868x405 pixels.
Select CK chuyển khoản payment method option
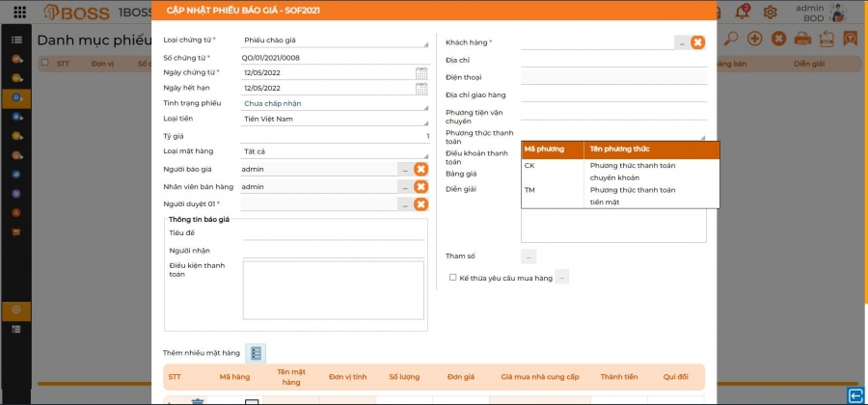620,172
